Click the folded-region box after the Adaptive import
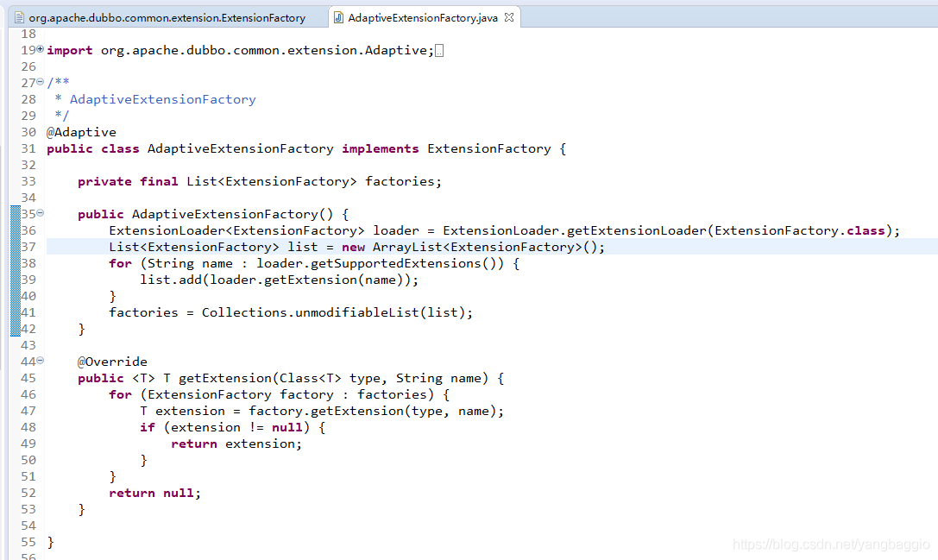The height and width of the screenshot is (560, 938). [x=439, y=51]
